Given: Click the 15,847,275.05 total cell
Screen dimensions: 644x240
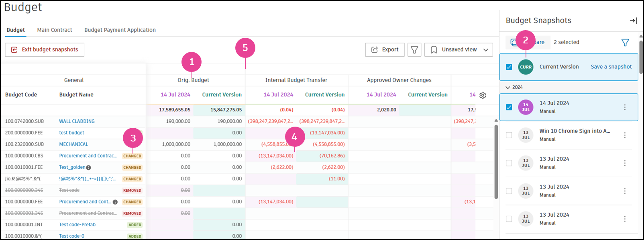Looking at the screenshot, I should [226, 110].
